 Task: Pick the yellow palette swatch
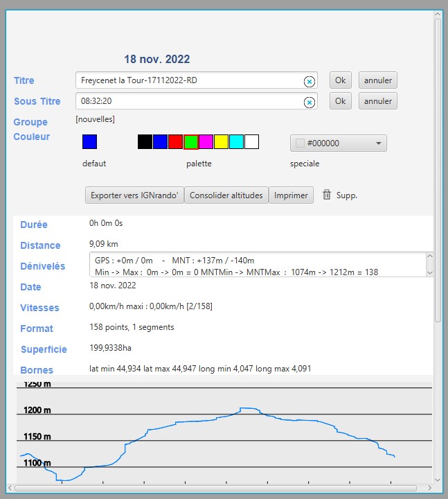coord(221,142)
